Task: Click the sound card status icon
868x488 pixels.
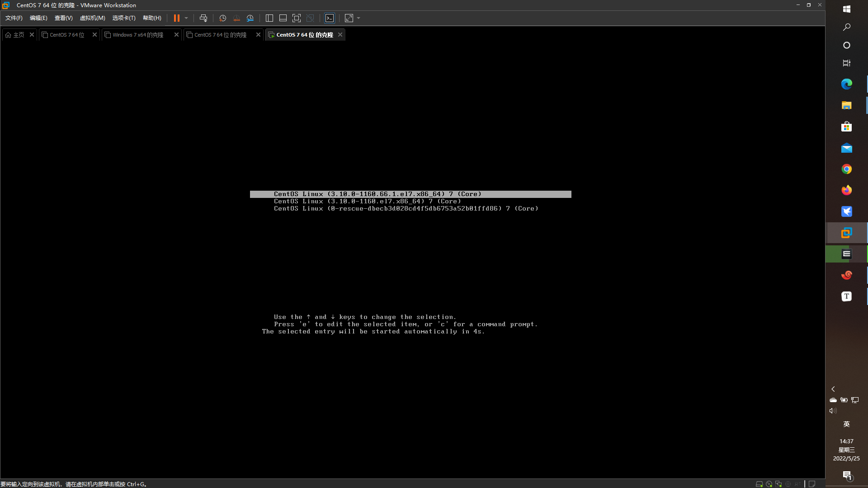Action: 788,484
